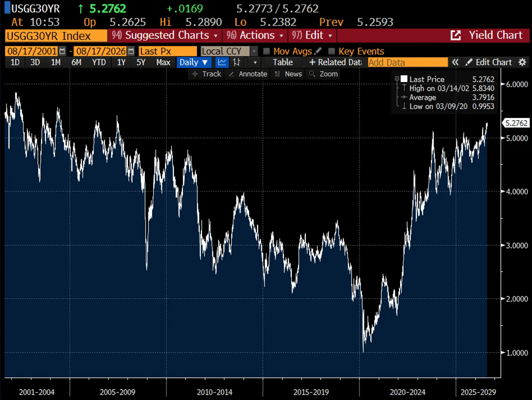Click the 1.0000 y-axis label
This screenshot has width=532, height=400.
(517, 353)
